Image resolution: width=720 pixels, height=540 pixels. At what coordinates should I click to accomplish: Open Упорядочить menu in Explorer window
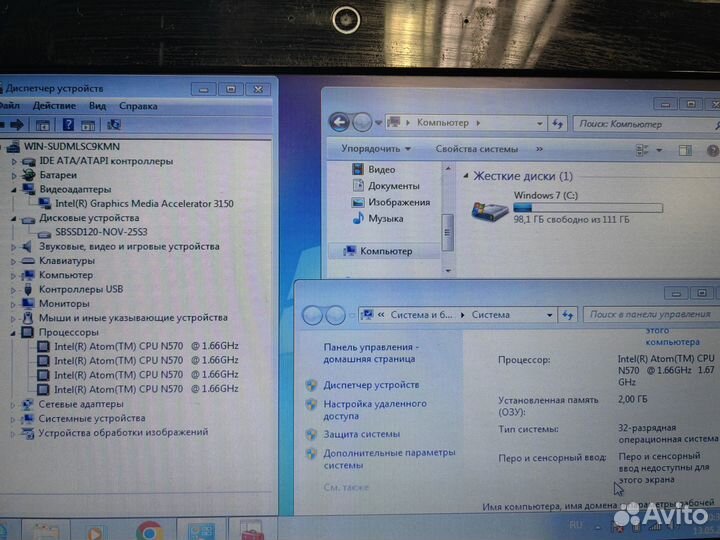coord(376,149)
